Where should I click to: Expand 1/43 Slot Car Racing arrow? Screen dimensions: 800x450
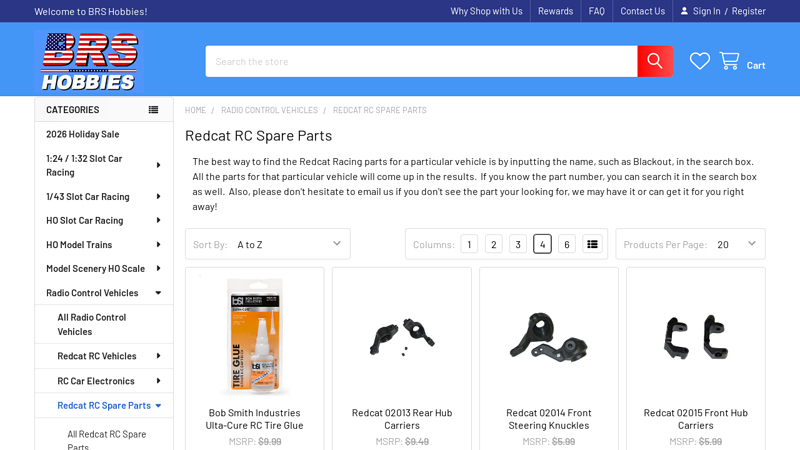158,196
